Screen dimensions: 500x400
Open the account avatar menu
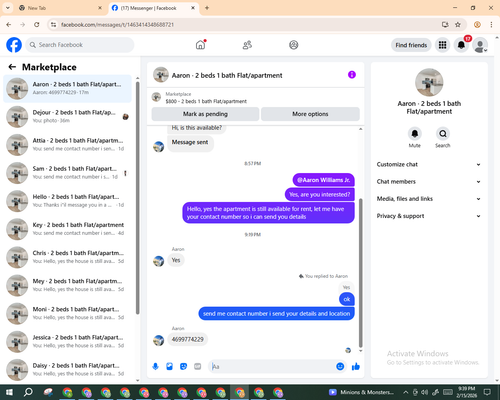click(x=480, y=46)
